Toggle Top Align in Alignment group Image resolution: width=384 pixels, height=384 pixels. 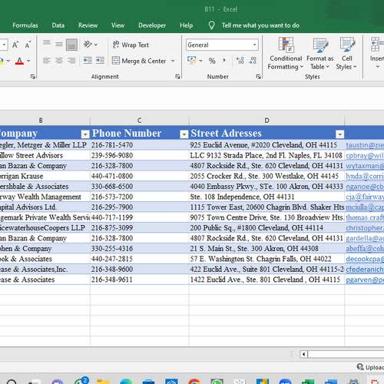tap(47, 44)
